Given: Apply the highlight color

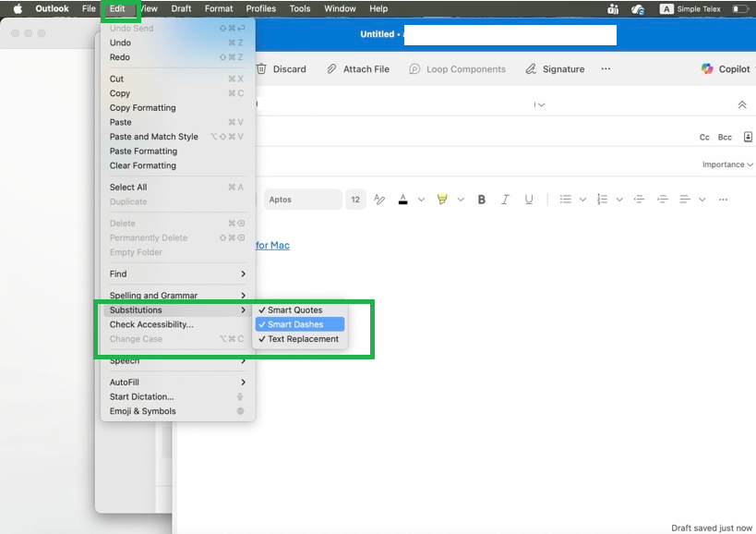Looking at the screenshot, I should pos(442,200).
